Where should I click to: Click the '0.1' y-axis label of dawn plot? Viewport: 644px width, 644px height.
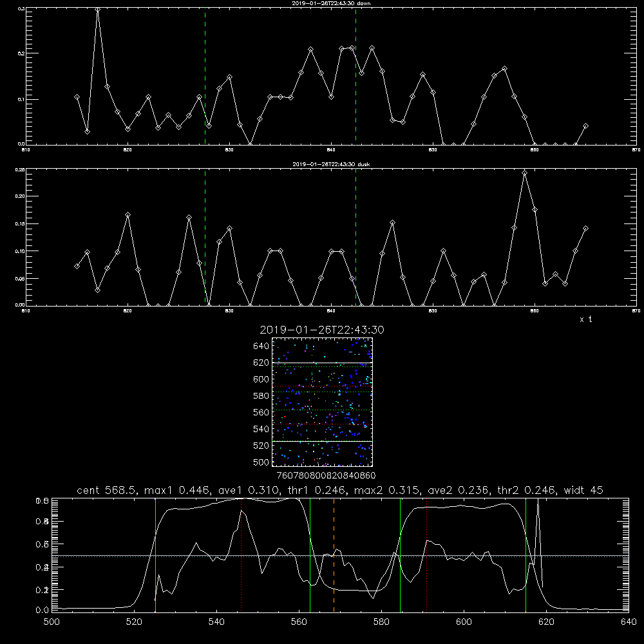21,99
